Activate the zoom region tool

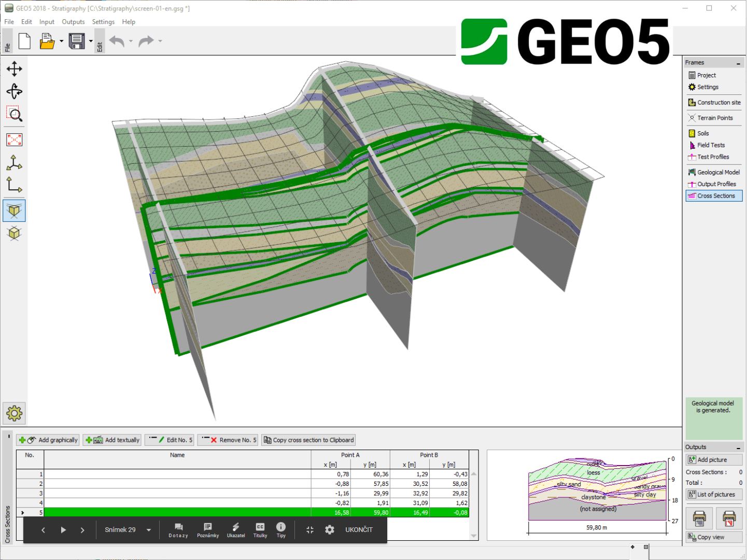point(14,115)
